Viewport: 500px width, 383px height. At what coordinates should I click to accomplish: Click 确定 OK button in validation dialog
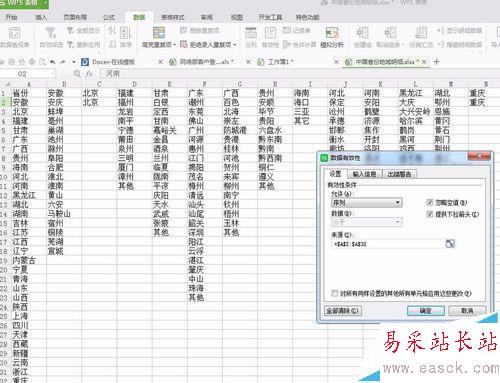(x=426, y=311)
